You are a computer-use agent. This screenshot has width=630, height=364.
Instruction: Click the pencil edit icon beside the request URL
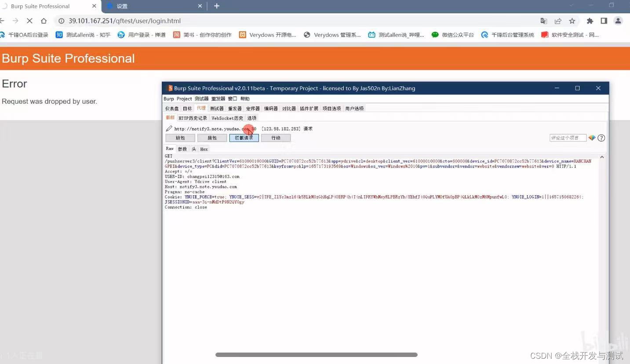pyautogui.click(x=169, y=129)
